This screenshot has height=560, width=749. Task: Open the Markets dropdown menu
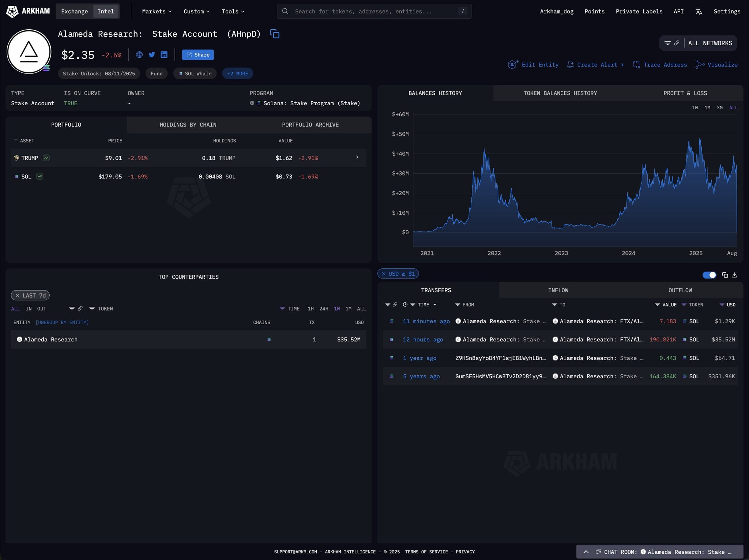point(157,11)
